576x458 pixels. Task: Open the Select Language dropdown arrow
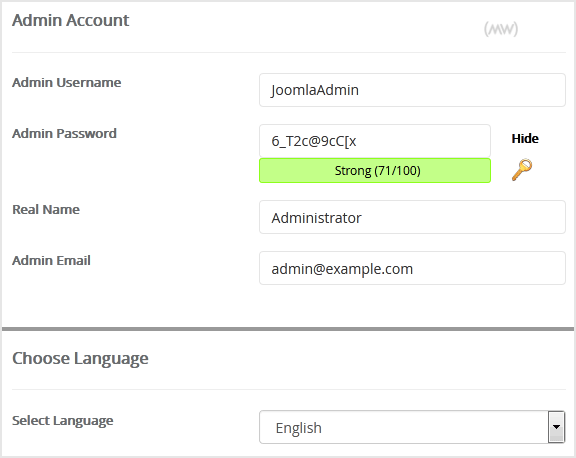[556, 427]
